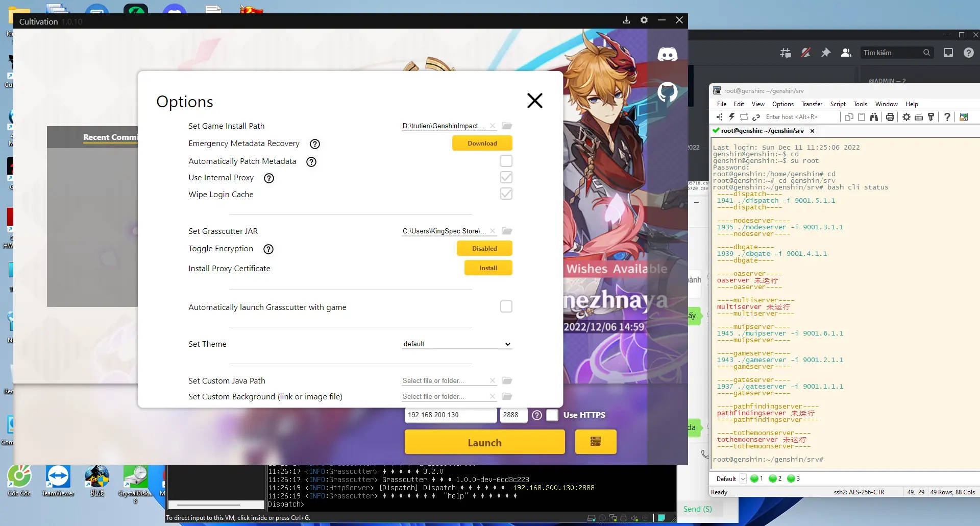Browse folder for Game Install Path
Image resolution: width=980 pixels, height=526 pixels.
pyautogui.click(x=507, y=126)
